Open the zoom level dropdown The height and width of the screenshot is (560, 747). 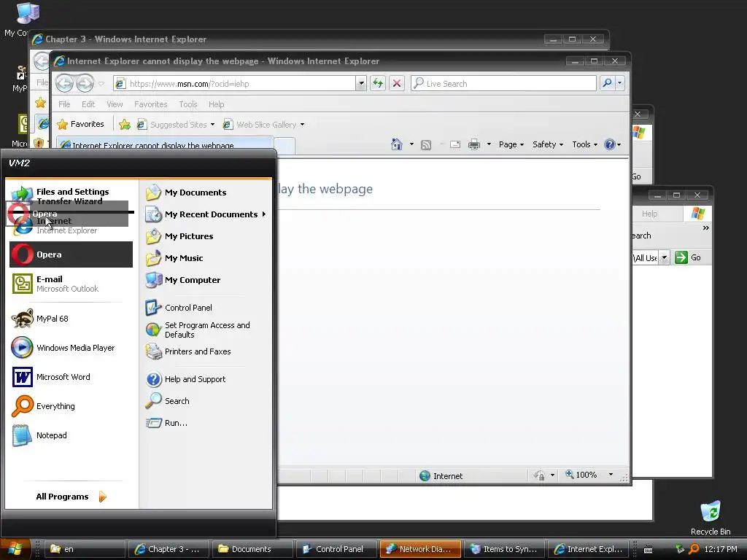(611, 475)
